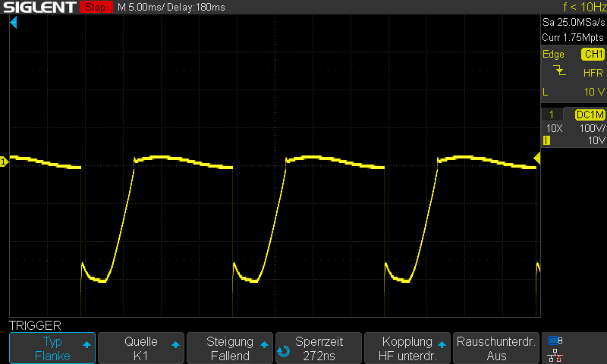Click the red Stop status indicator
This screenshot has width=607, height=364.
[x=96, y=7]
